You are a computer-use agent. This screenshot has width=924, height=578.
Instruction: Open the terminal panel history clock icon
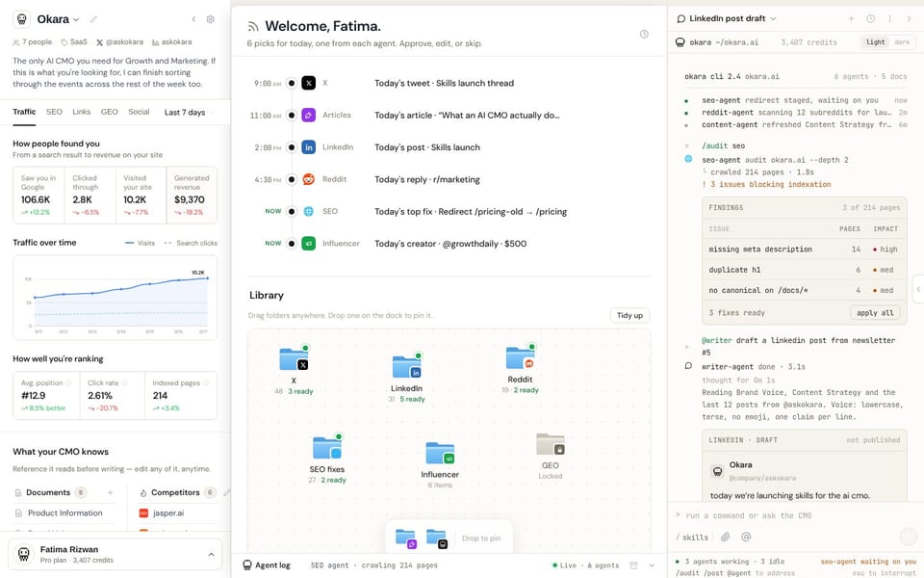[x=870, y=19]
